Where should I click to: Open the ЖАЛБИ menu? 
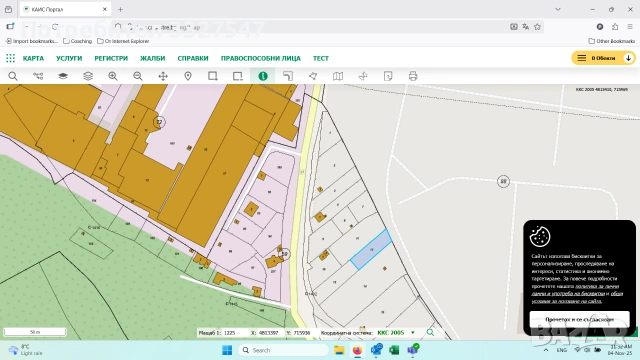coord(153,58)
